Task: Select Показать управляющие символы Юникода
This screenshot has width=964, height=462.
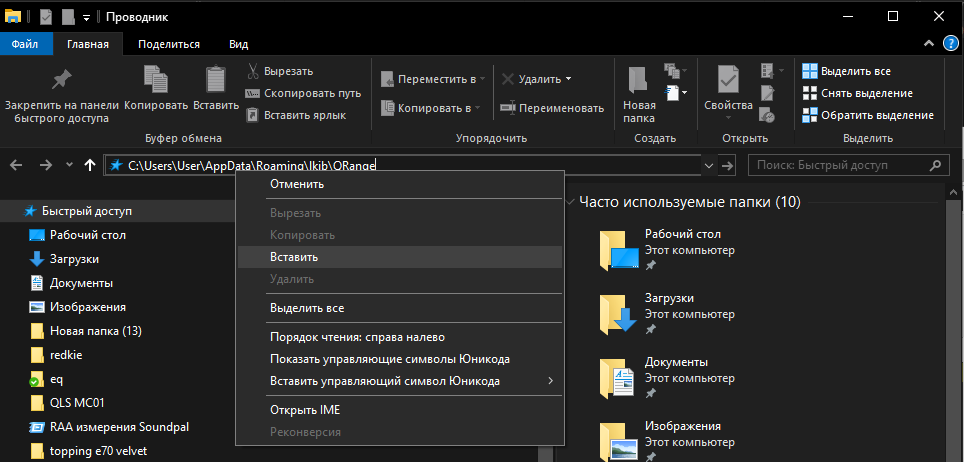Action: point(400,359)
